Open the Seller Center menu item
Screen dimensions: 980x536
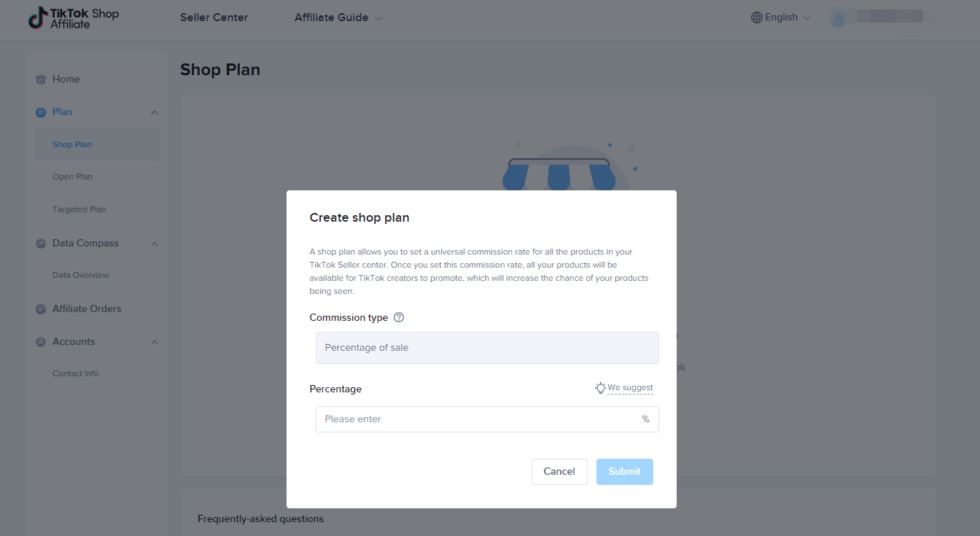[x=214, y=18]
